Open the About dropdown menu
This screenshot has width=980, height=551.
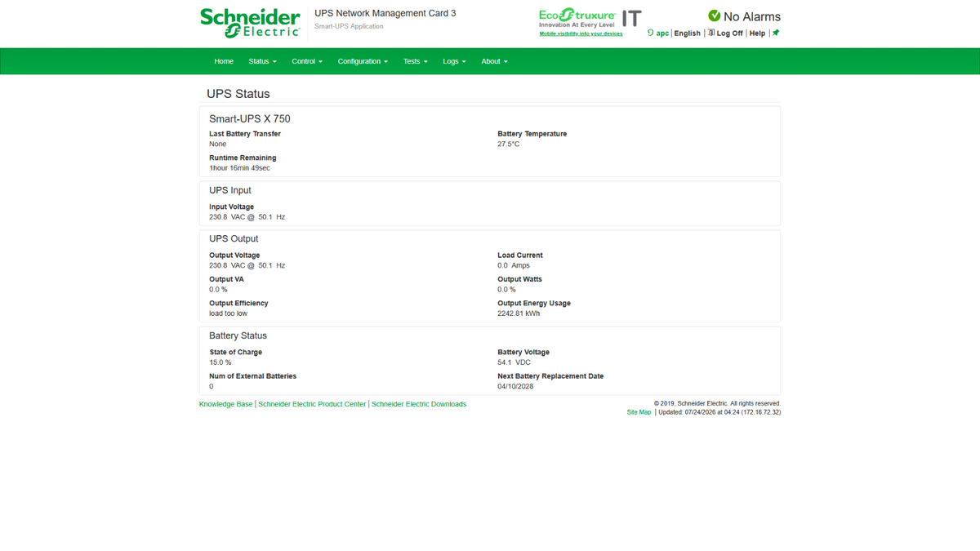(494, 61)
